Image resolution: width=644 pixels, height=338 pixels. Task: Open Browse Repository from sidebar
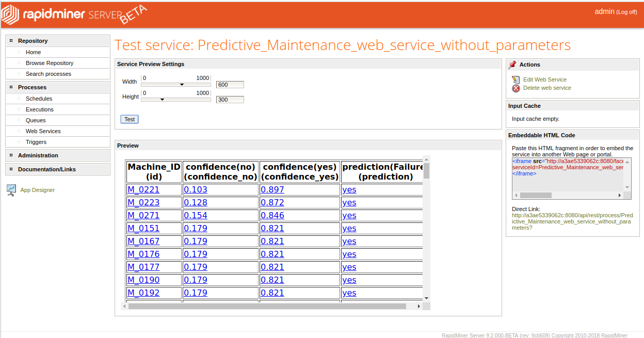point(50,63)
